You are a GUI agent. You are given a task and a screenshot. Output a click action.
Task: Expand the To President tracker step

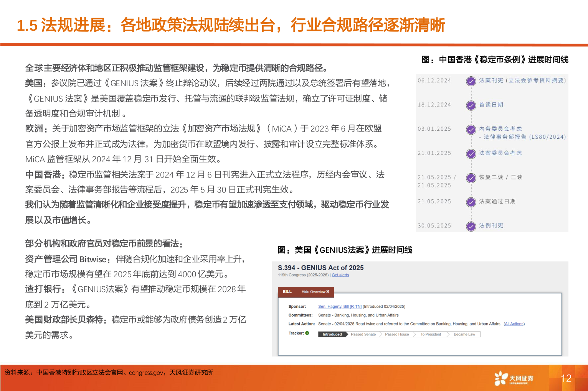pos(431,334)
